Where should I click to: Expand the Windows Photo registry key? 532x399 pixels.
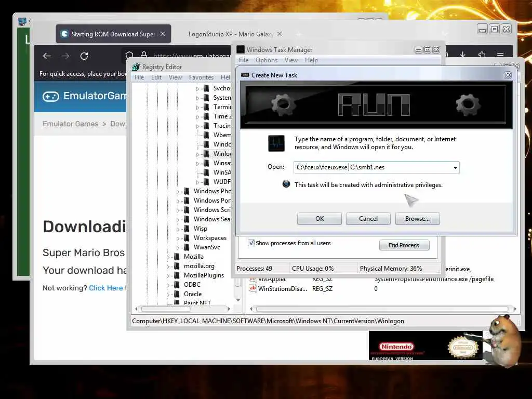(x=178, y=192)
